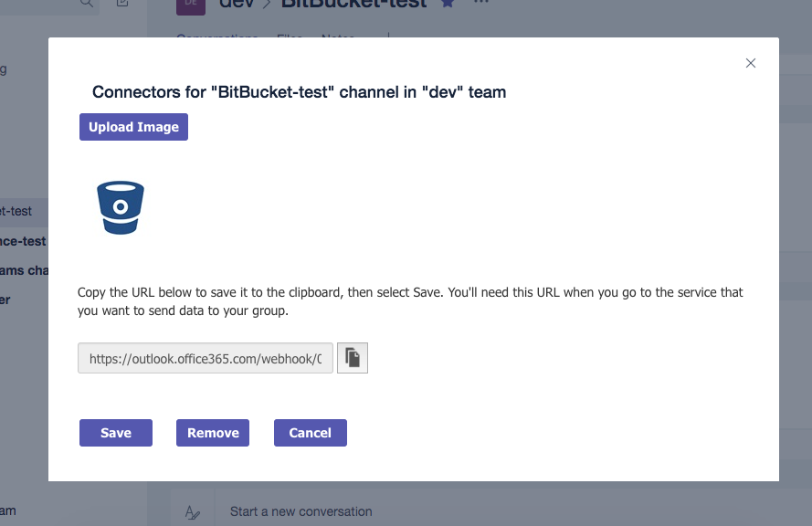Screen dimensions: 812x526
Task: Click the search magnifier icon
Action: point(87,4)
